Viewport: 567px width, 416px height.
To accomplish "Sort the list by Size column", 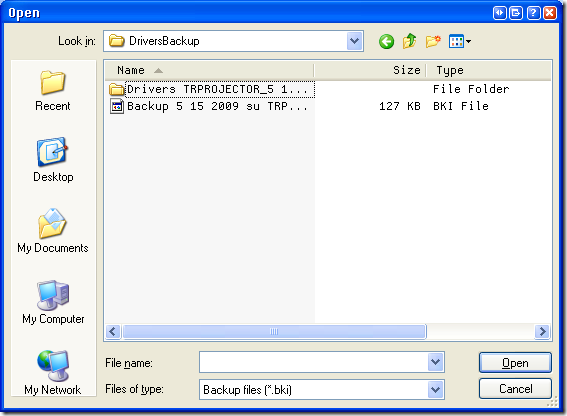I will tap(370, 70).
